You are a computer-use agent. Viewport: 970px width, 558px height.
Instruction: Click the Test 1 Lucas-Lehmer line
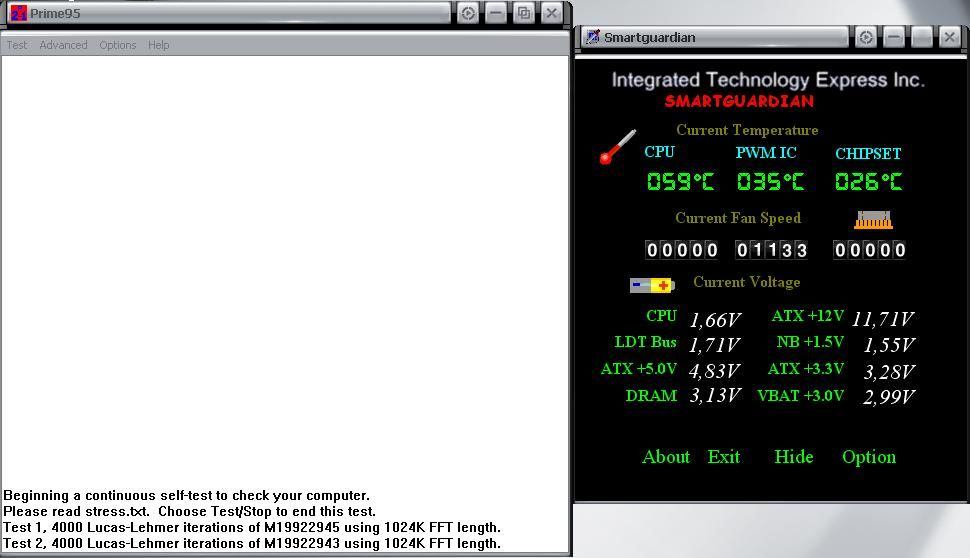[x=252, y=528]
